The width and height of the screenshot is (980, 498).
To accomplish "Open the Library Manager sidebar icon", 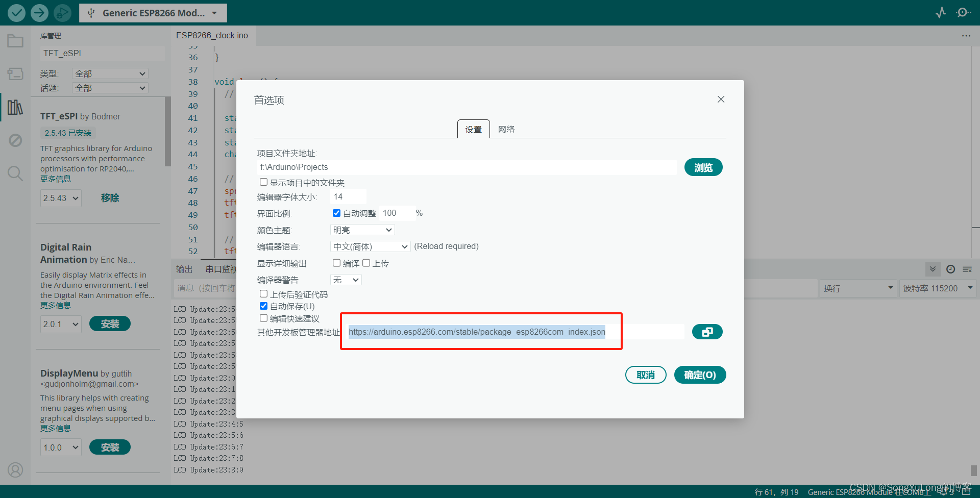I will pos(15,107).
